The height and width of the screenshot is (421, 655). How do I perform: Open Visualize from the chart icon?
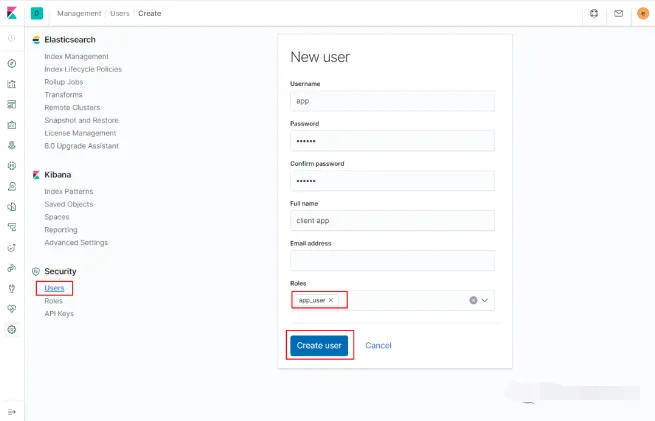[x=12, y=84]
